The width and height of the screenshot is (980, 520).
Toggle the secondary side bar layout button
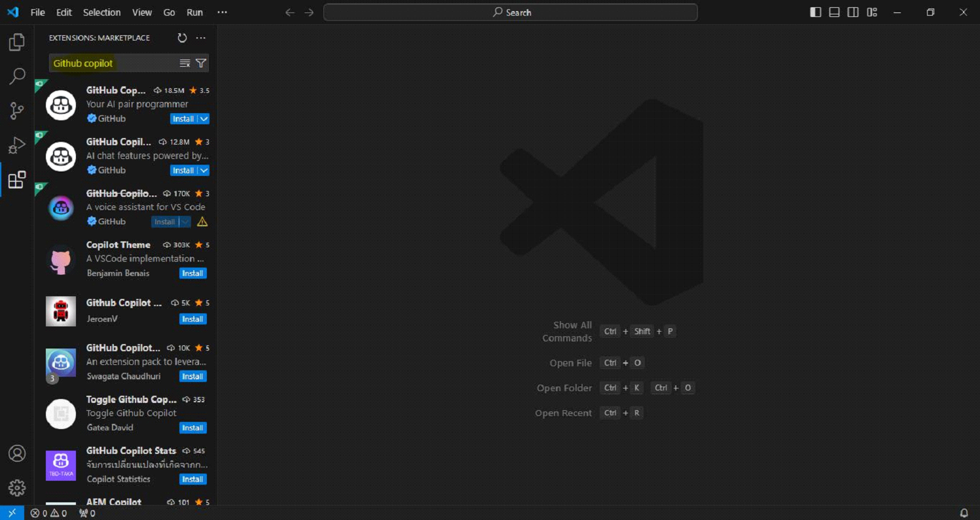(x=853, y=12)
